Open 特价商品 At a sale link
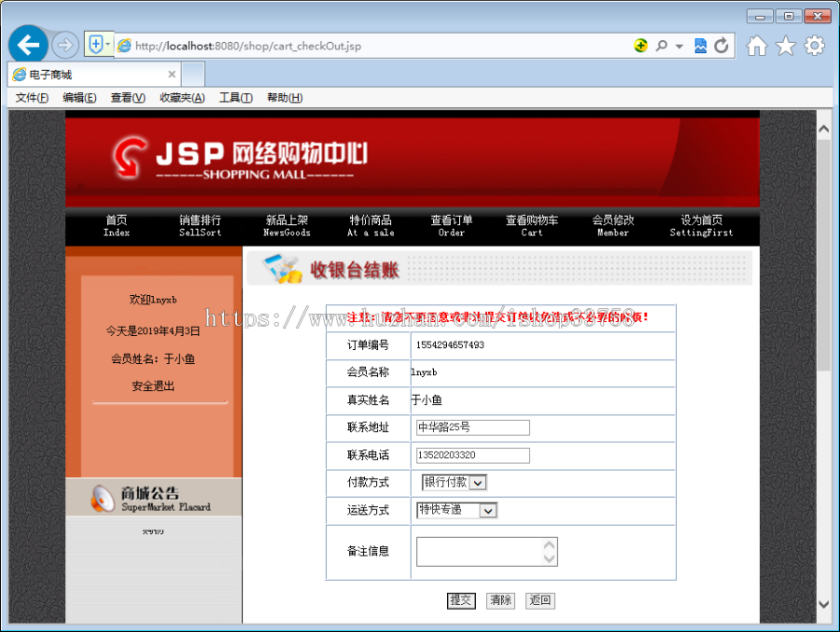This screenshot has width=840, height=632. pyautogui.click(x=371, y=226)
